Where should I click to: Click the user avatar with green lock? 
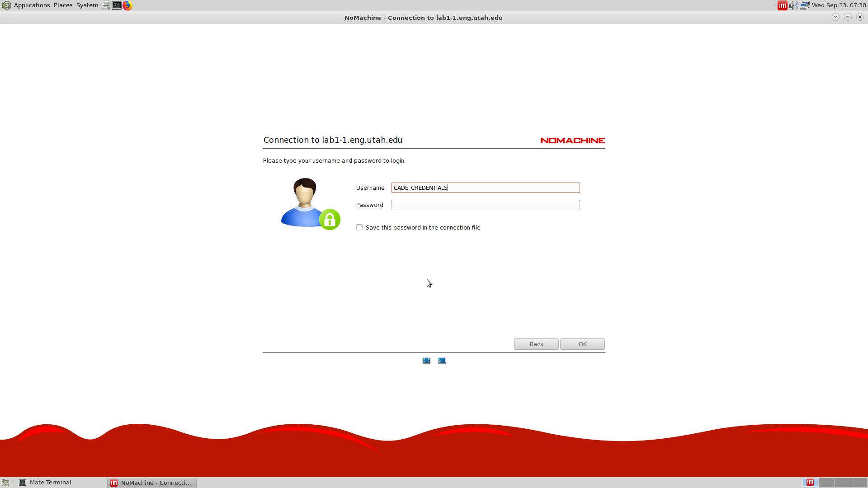tap(311, 204)
